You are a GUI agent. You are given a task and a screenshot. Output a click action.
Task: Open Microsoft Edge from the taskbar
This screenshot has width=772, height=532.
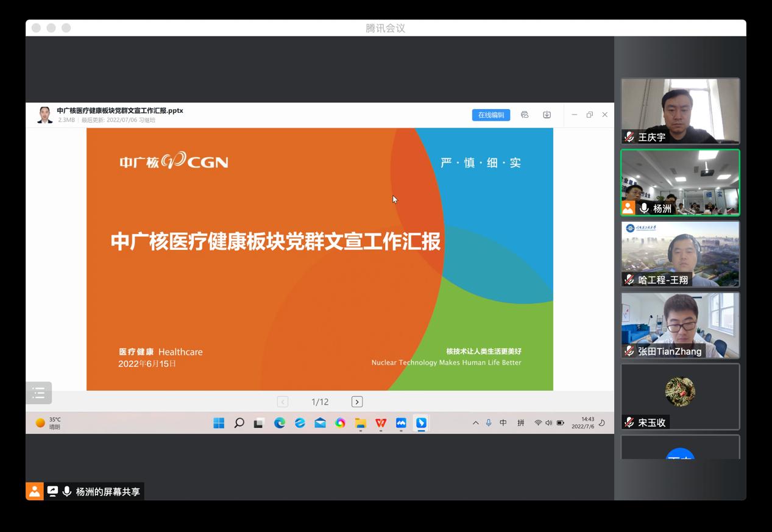coord(280,423)
